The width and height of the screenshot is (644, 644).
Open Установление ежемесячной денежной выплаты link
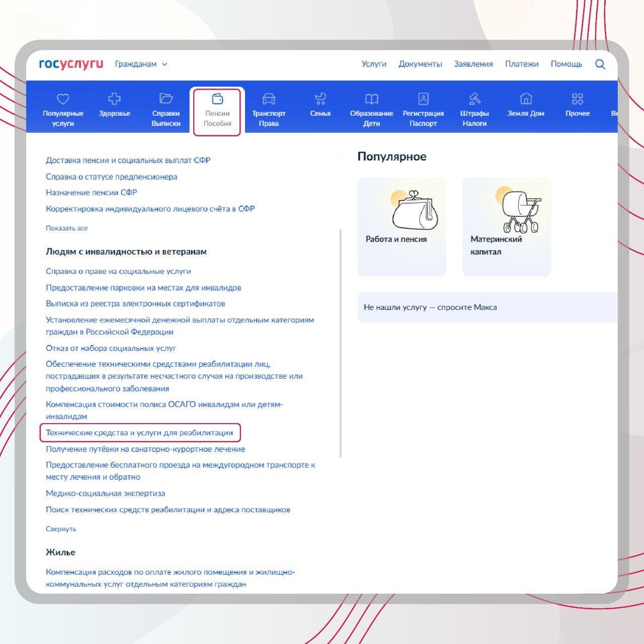coord(180,326)
